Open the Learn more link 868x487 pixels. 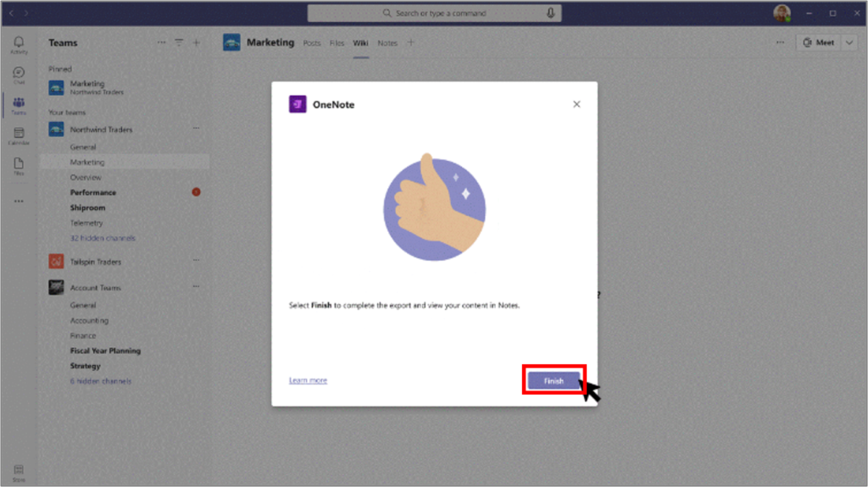pos(308,380)
